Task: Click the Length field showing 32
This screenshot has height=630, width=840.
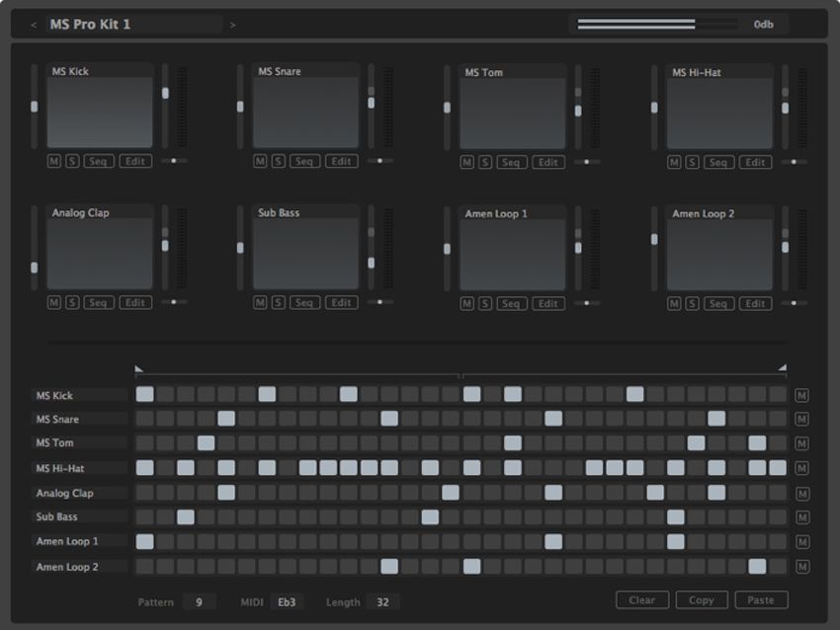Action: click(383, 601)
